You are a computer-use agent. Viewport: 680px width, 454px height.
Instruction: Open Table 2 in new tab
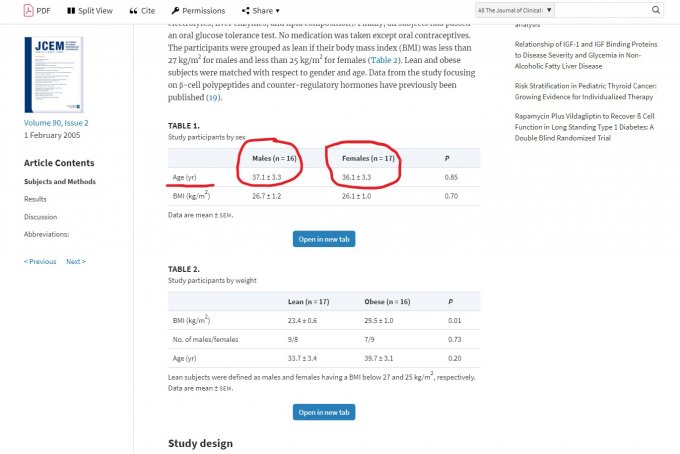324,412
